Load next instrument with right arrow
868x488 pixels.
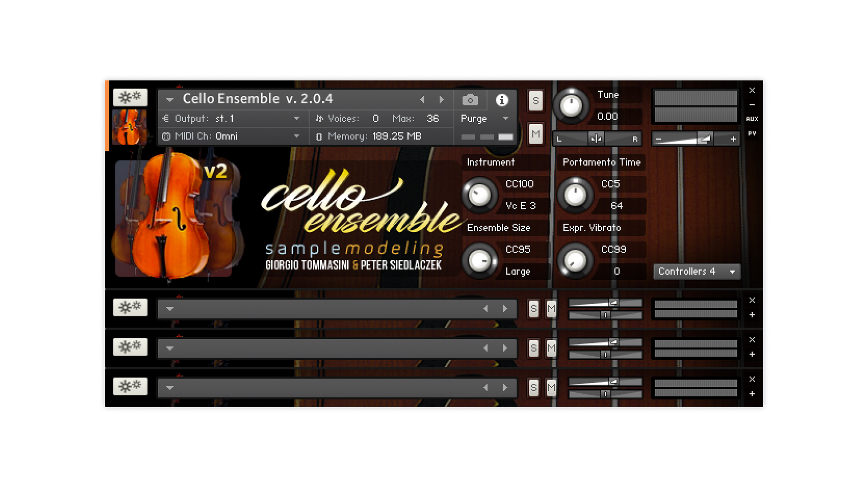click(x=442, y=99)
